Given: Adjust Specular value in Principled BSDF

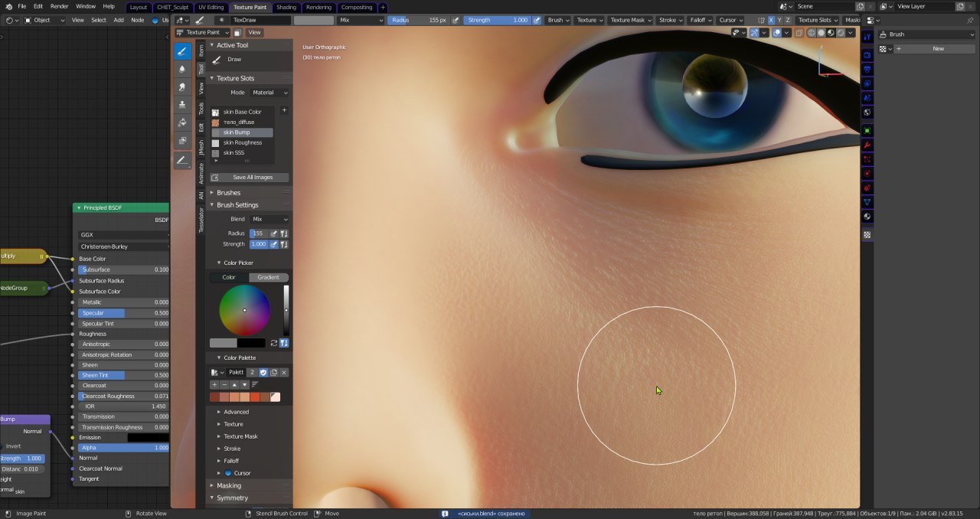Looking at the screenshot, I should pos(123,313).
